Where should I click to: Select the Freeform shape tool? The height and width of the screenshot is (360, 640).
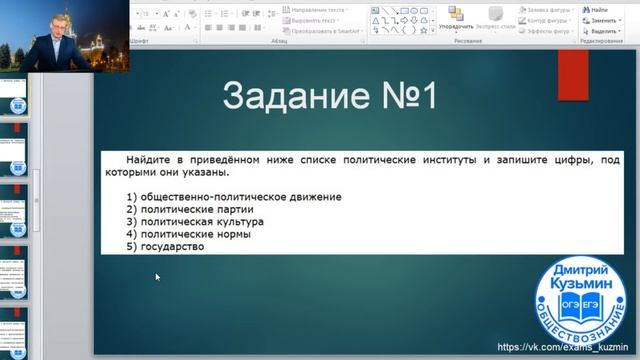click(x=395, y=30)
